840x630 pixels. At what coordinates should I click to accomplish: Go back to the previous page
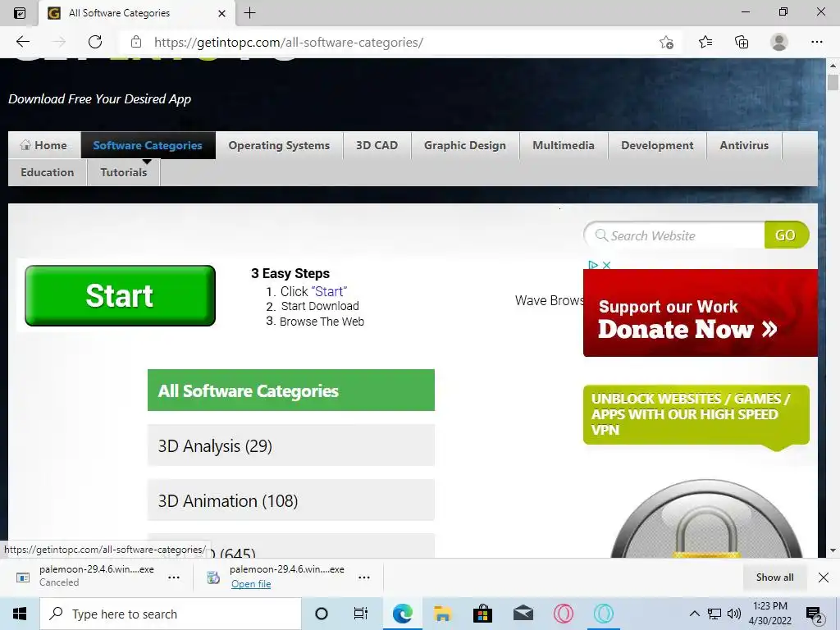tap(22, 42)
